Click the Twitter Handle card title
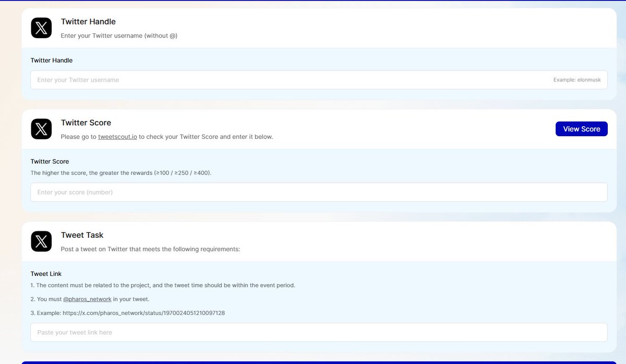Viewport: 626px width, 364px height. (88, 21)
